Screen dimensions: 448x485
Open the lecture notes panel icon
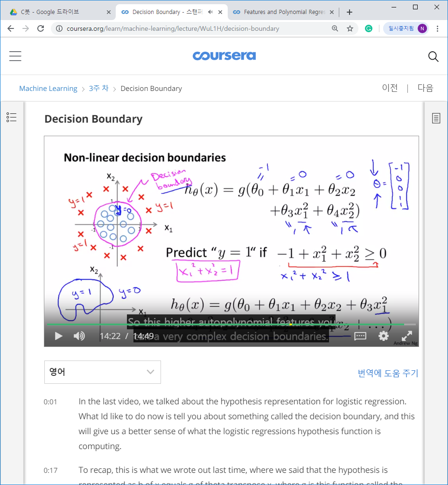tap(436, 118)
